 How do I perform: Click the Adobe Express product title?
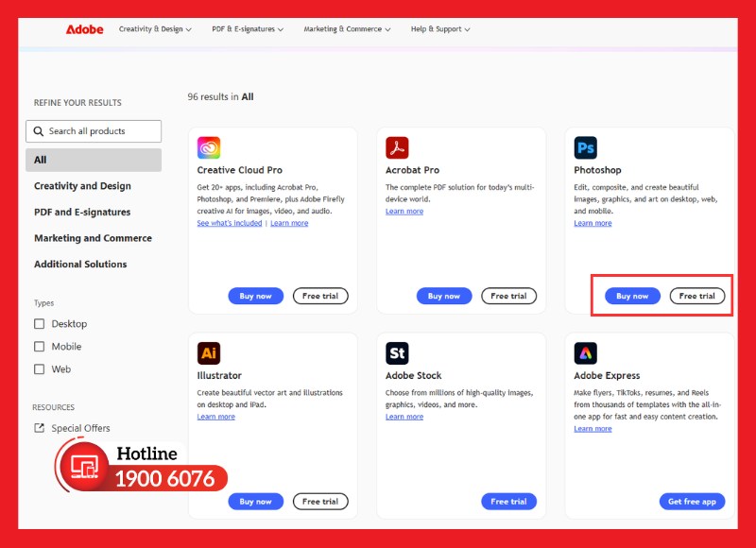607,375
